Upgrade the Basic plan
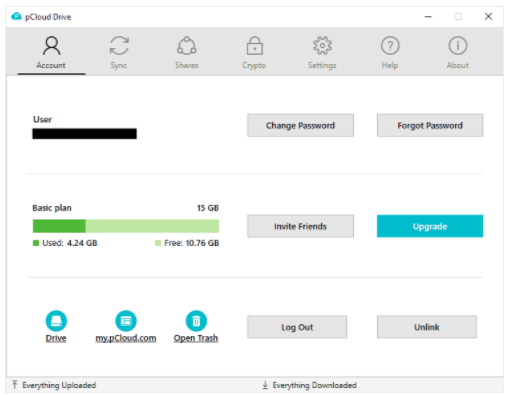This screenshot has width=510, height=395. click(430, 226)
